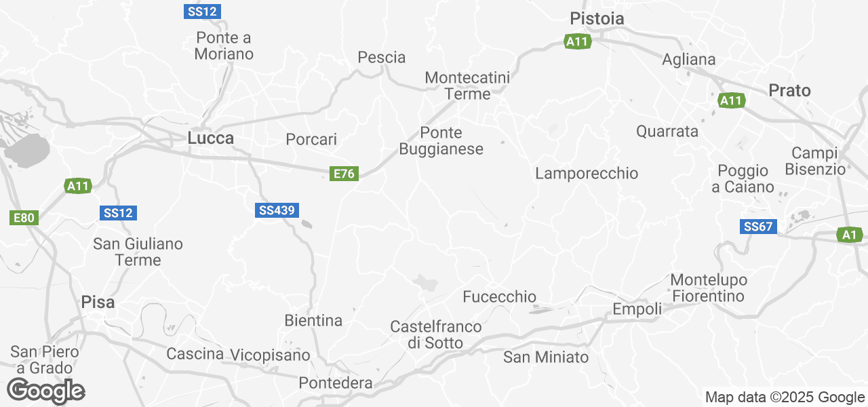Click the Pontedera town label
This screenshot has height=407, width=868.
336,383
